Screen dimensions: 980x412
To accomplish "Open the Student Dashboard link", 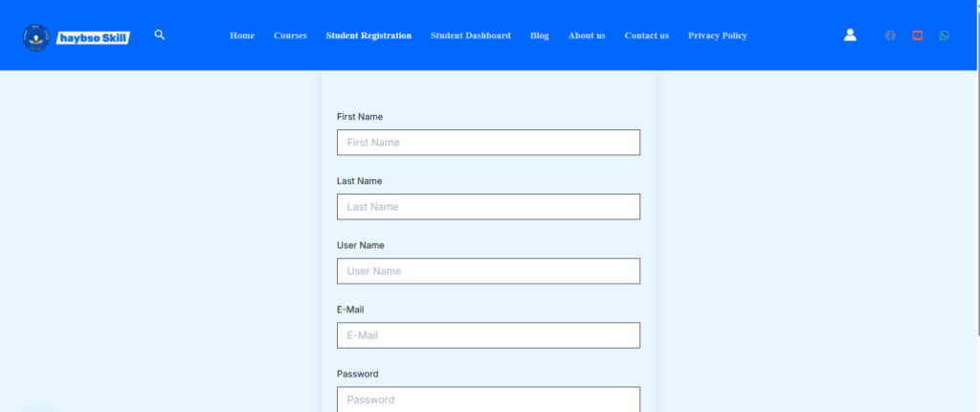I will coord(470,35).
